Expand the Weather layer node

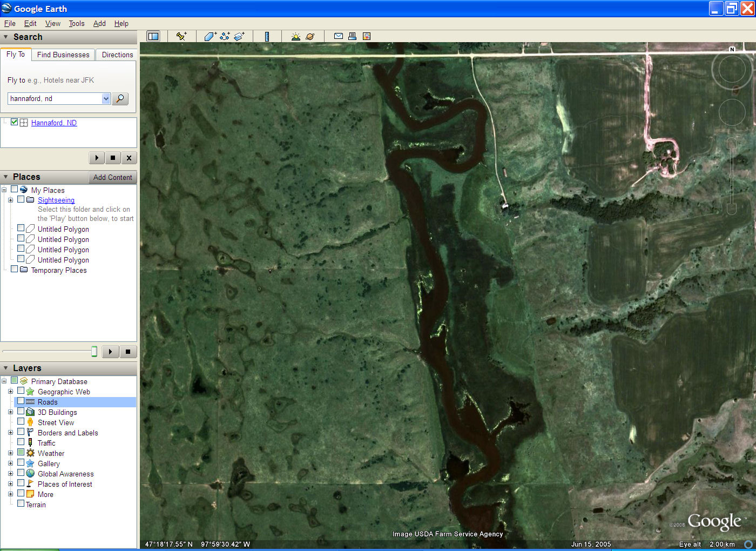click(x=10, y=453)
